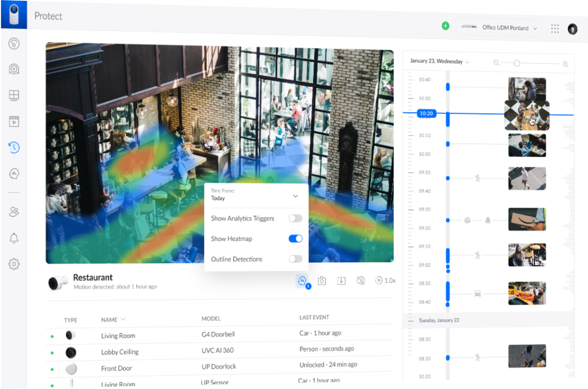Sort the table by NAME column
Image resolution: width=588 pixels, height=389 pixels.
point(113,319)
